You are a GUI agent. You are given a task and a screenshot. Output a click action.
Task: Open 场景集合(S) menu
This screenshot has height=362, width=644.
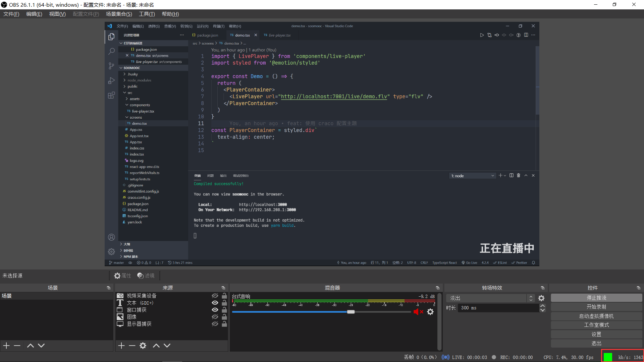point(119,14)
